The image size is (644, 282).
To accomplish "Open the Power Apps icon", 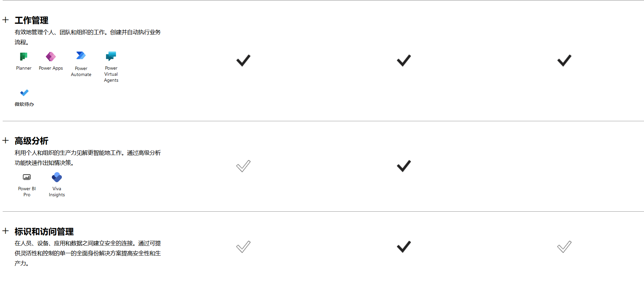I will coord(51,56).
